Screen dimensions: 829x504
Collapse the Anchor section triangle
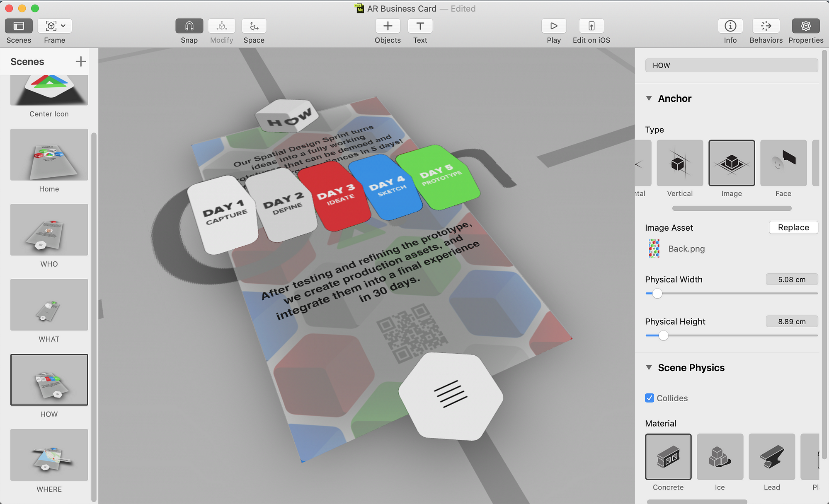click(649, 99)
